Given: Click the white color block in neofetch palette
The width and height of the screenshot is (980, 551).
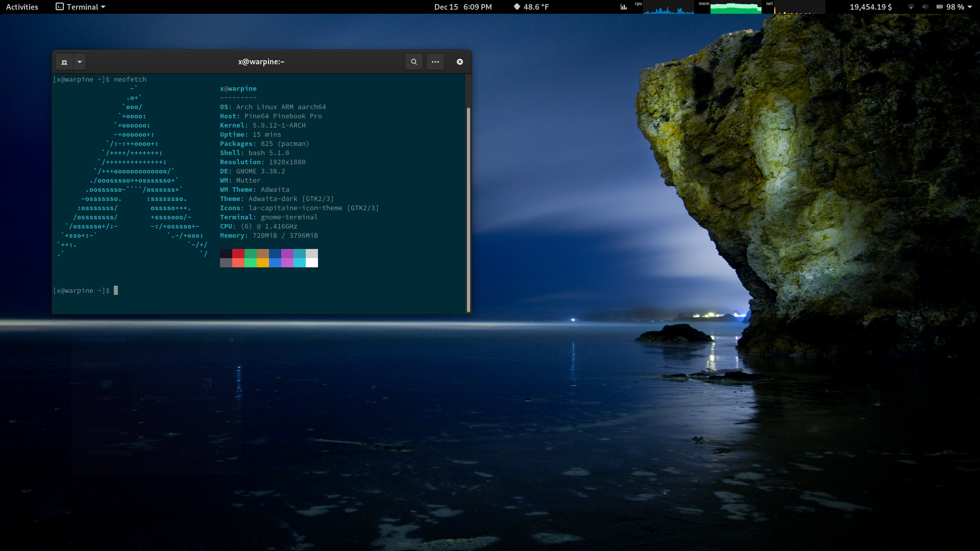Looking at the screenshot, I should [312, 263].
